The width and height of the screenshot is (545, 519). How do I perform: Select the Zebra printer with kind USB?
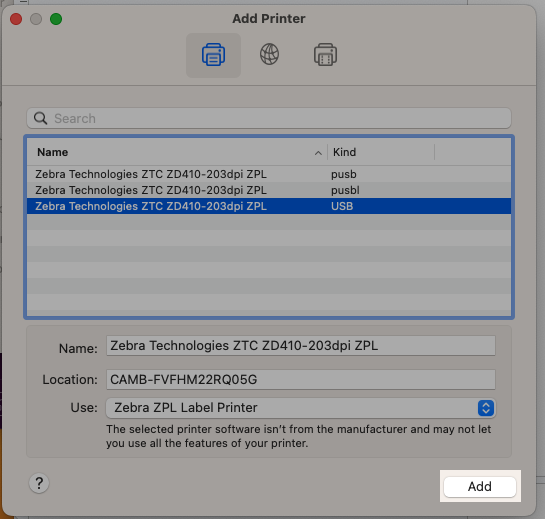coord(269,206)
